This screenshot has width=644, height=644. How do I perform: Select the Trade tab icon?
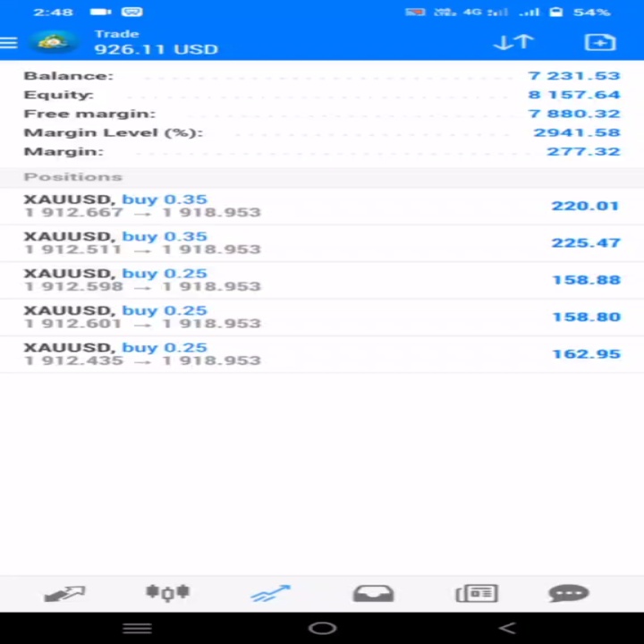271,594
